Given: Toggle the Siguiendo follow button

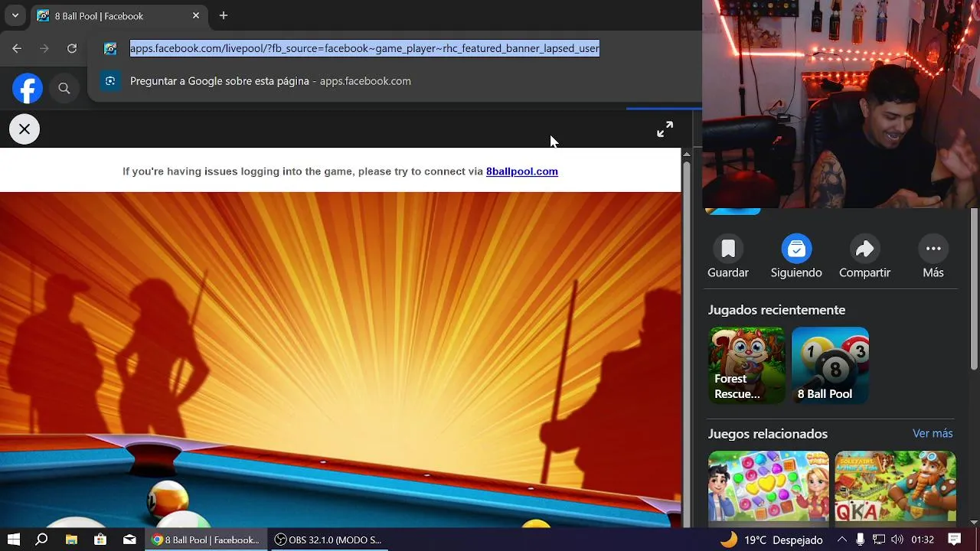Looking at the screenshot, I should click(796, 257).
